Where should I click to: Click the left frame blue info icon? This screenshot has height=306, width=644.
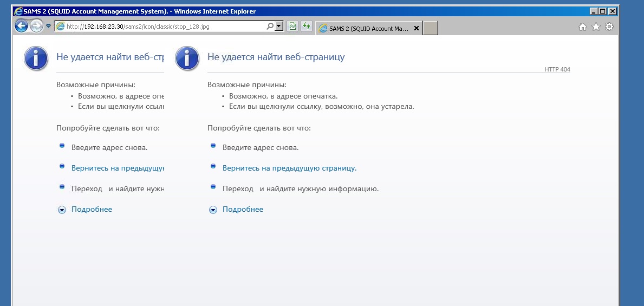[36, 58]
